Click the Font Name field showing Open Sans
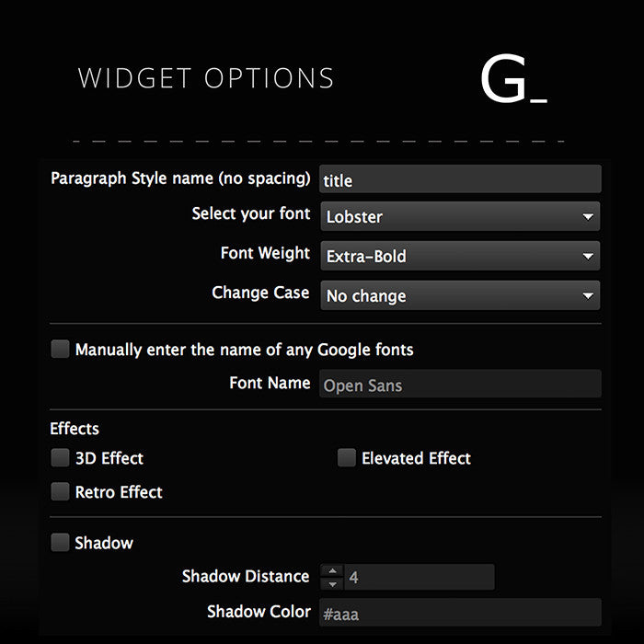The height and width of the screenshot is (644, 644). click(x=460, y=384)
